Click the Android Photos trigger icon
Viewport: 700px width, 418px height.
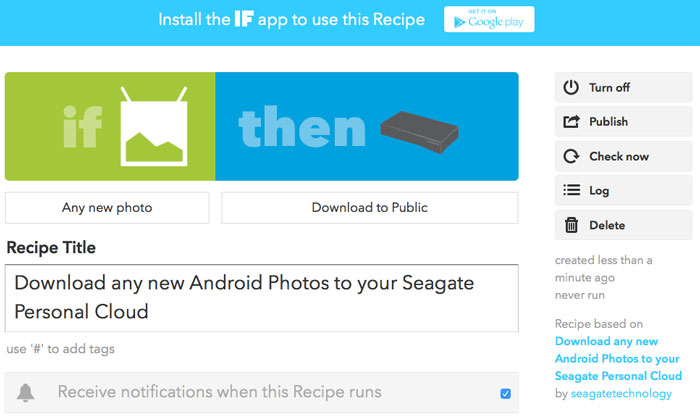pos(154,126)
